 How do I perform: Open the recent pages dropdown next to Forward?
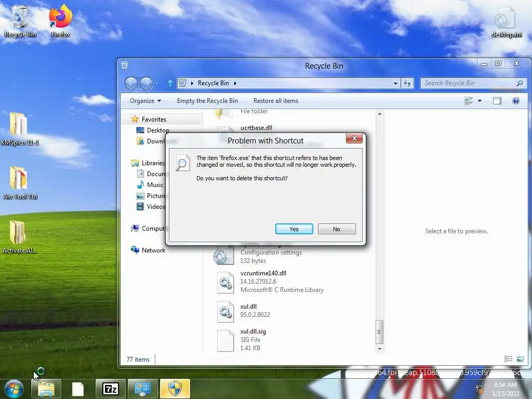[156, 84]
